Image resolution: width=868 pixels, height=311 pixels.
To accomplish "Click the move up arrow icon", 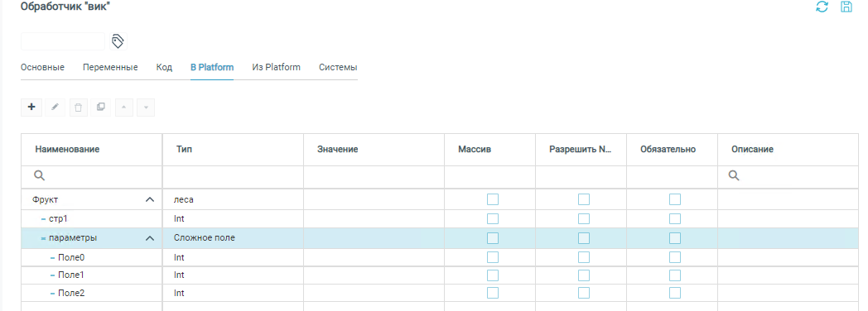I will (x=123, y=108).
